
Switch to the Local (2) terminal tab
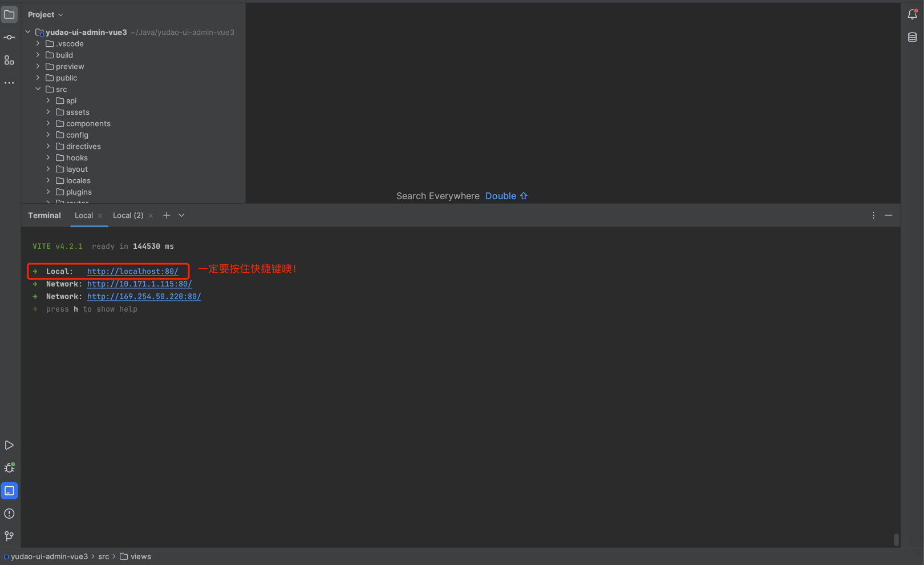128,216
